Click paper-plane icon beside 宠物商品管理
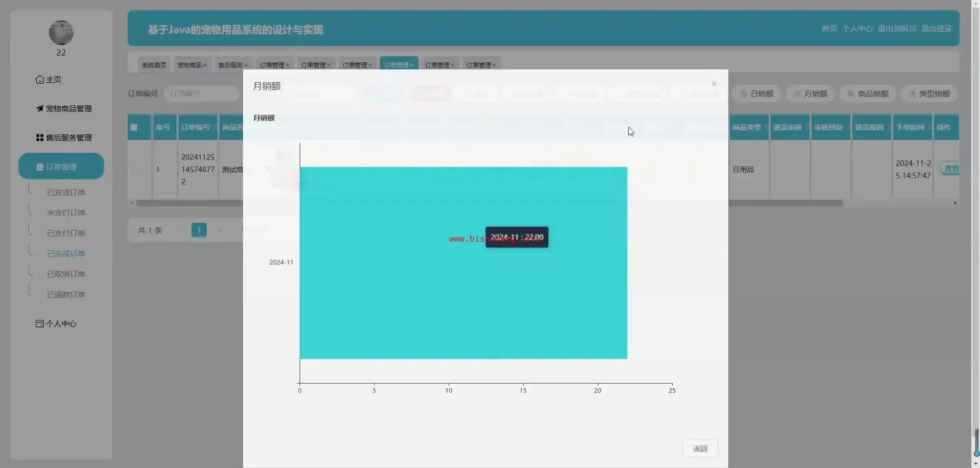 click(40, 108)
